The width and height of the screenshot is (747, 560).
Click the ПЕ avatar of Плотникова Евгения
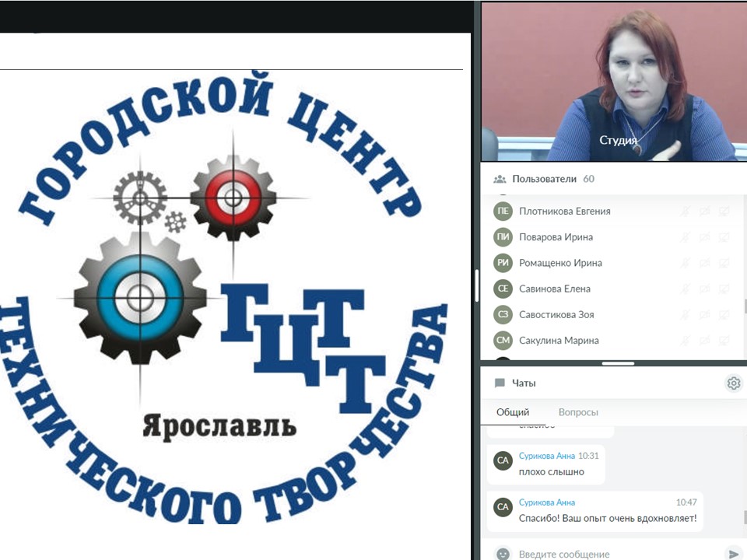503,211
